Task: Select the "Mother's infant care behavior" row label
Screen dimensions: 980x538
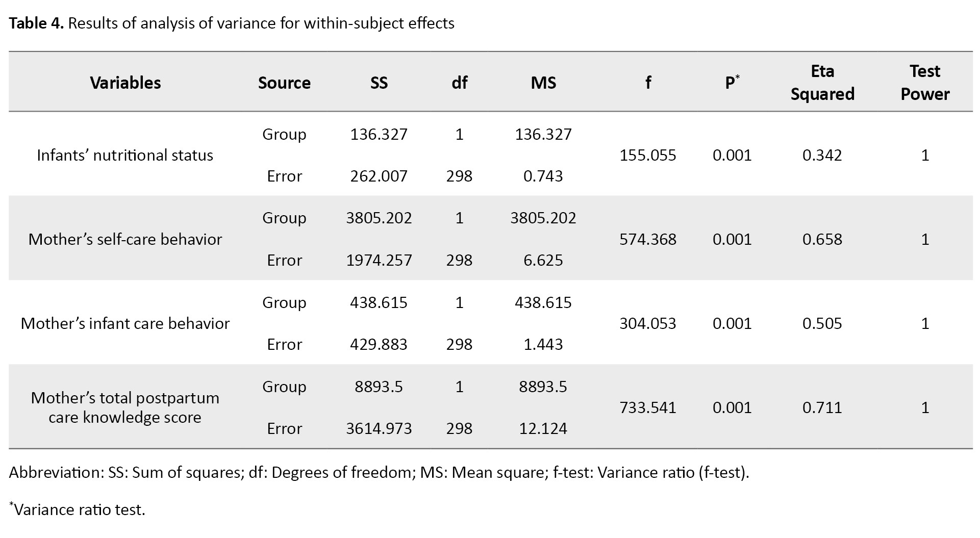Action: 125,323
